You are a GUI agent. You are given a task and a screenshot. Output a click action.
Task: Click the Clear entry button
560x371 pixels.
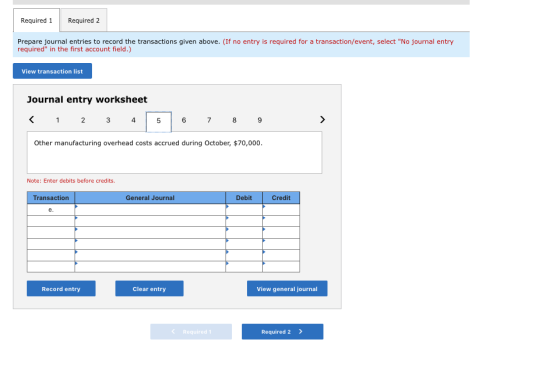click(x=149, y=289)
